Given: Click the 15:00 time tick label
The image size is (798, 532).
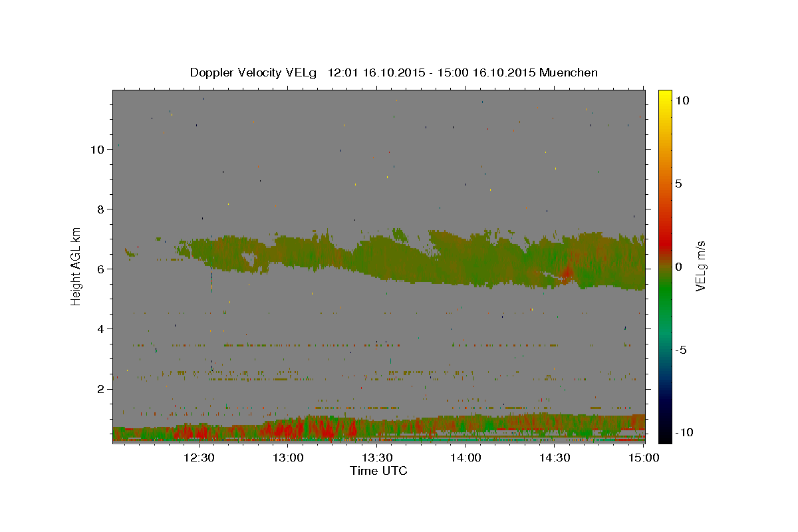Looking at the screenshot, I should 644,458.
